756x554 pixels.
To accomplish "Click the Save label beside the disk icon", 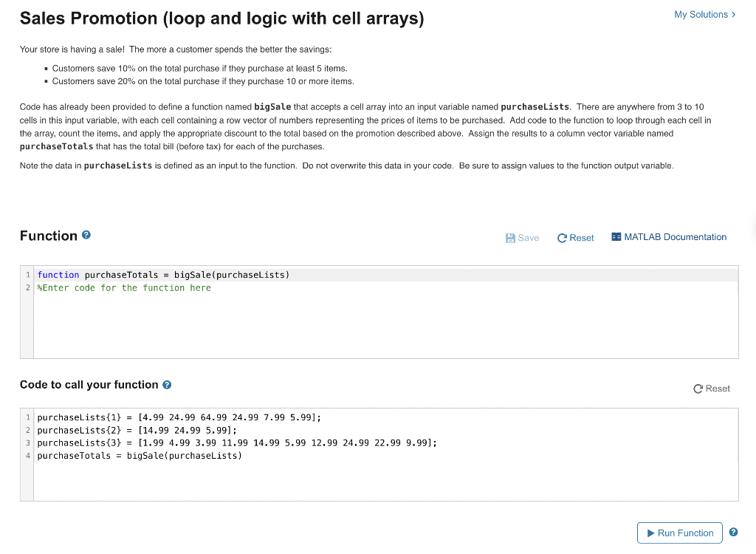I will tap(529, 238).
